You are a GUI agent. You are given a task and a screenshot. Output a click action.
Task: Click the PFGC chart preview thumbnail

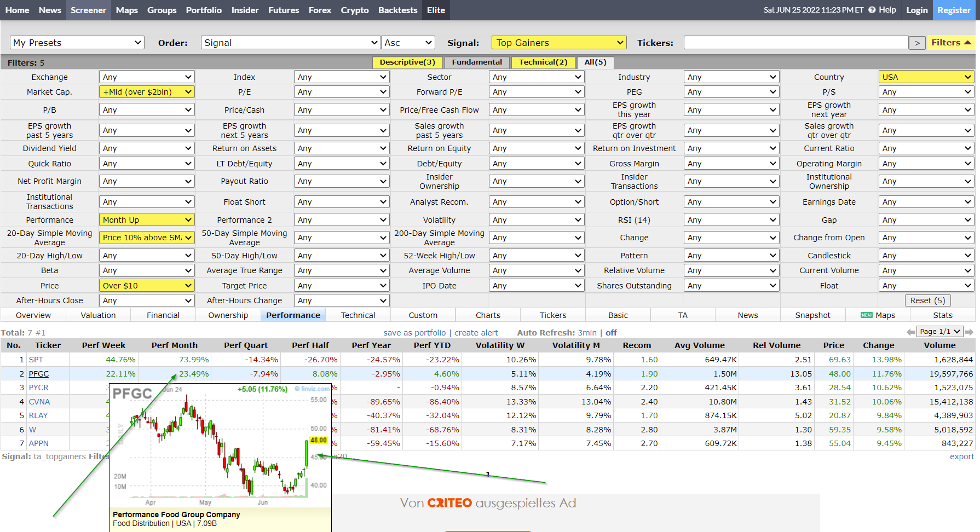[x=221, y=458]
